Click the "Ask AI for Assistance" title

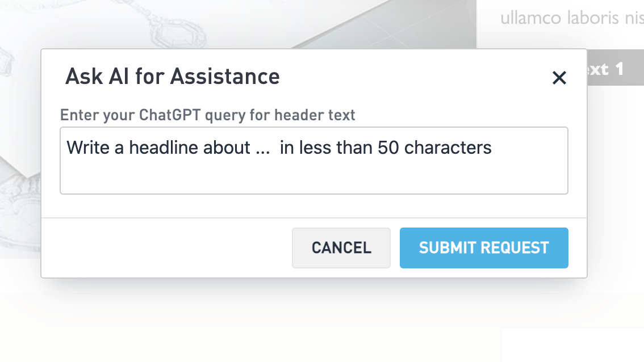[x=173, y=76]
